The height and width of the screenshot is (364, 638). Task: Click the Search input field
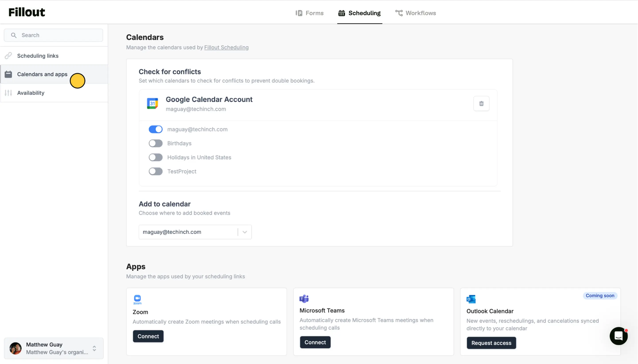54,35
